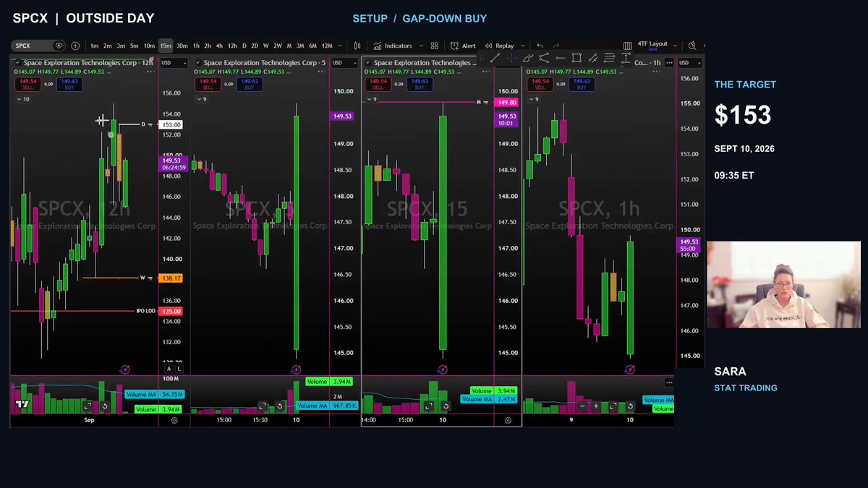Viewport: 868px width, 488px height.
Task: Click the redo arrow
Action: [x=558, y=46]
